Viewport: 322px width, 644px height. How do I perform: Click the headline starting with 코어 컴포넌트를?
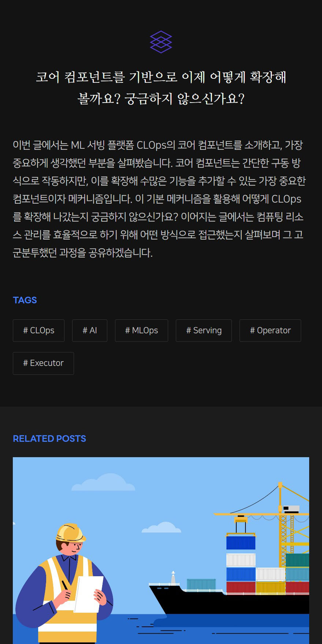point(161,88)
